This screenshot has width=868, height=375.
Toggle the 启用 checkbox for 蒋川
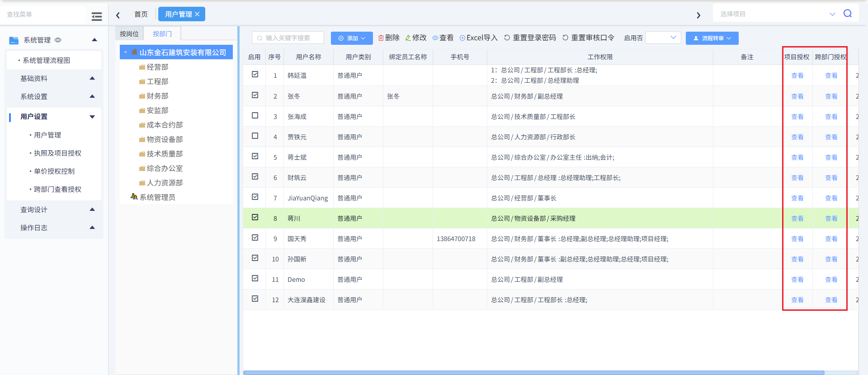coord(255,217)
